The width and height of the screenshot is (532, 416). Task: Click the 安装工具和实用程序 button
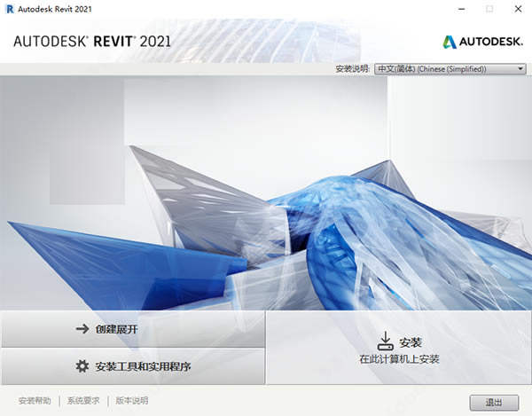pyautogui.click(x=133, y=366)
